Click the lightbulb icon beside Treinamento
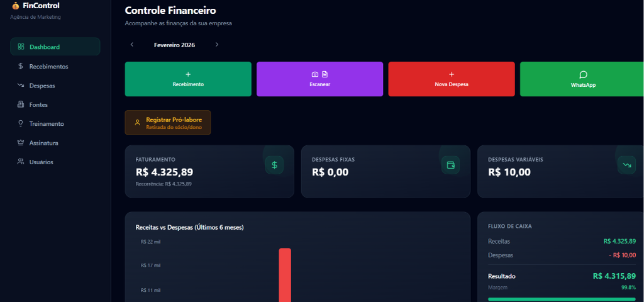This screenshot has width=644, height=302. pos(21,123)
